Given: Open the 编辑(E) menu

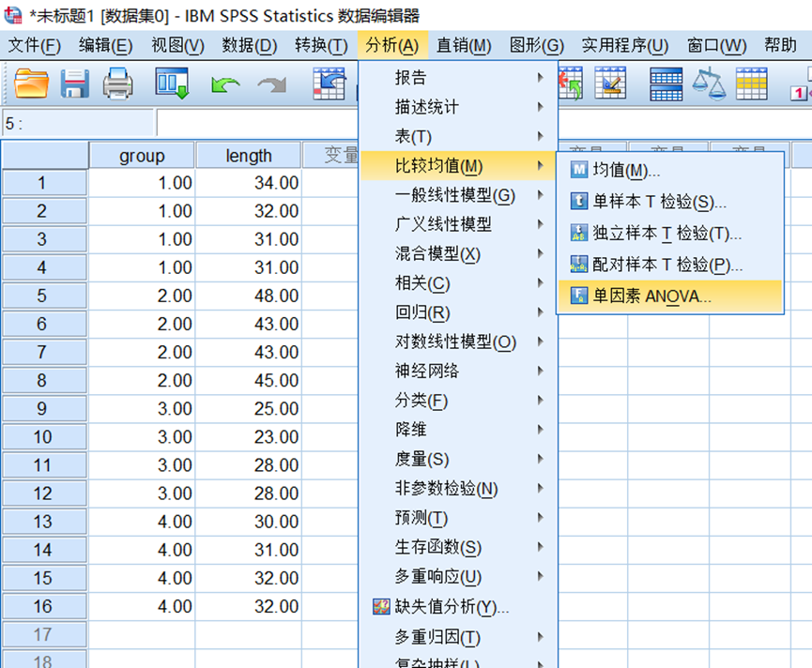Looking at the screenshot, I should tap(106, 46).
